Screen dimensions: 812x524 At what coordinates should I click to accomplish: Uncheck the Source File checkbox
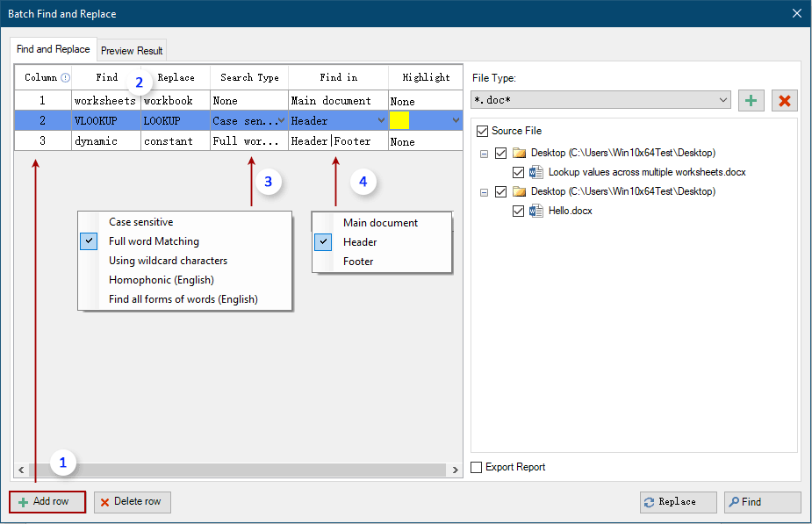point(482,130)
